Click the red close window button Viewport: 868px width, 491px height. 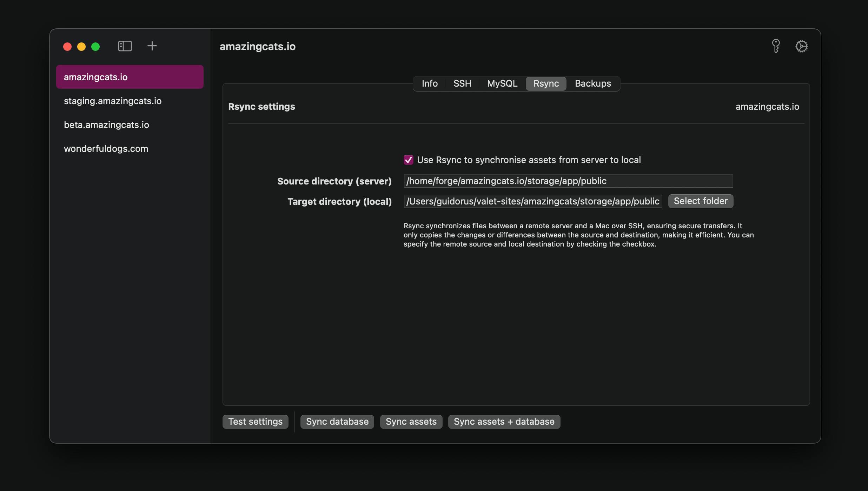tap(67, 47)
